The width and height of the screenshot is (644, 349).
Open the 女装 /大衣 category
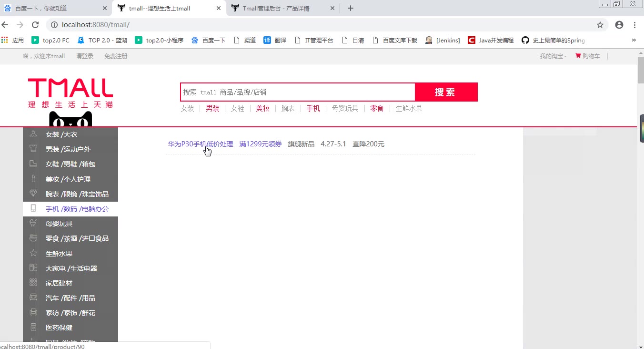(61, 134)
